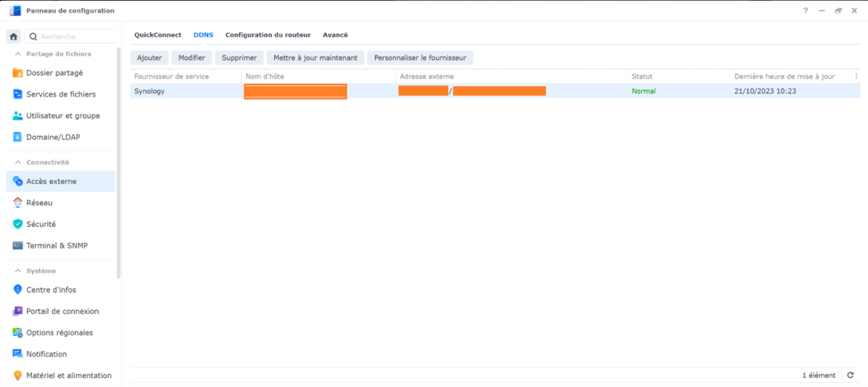Viewport: 868px width, 387px height.
Task: Open the Domaine/LDAP section
Action: [x=53, y=137]
